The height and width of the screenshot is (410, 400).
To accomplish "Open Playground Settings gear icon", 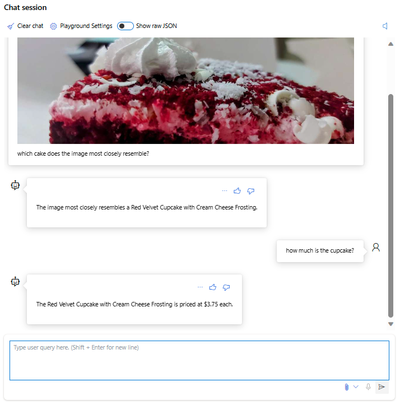I will pos(53,26).
